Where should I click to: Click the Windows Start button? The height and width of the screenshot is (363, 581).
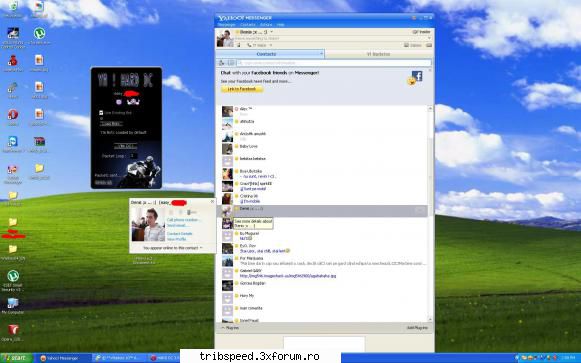coord(17,358)
